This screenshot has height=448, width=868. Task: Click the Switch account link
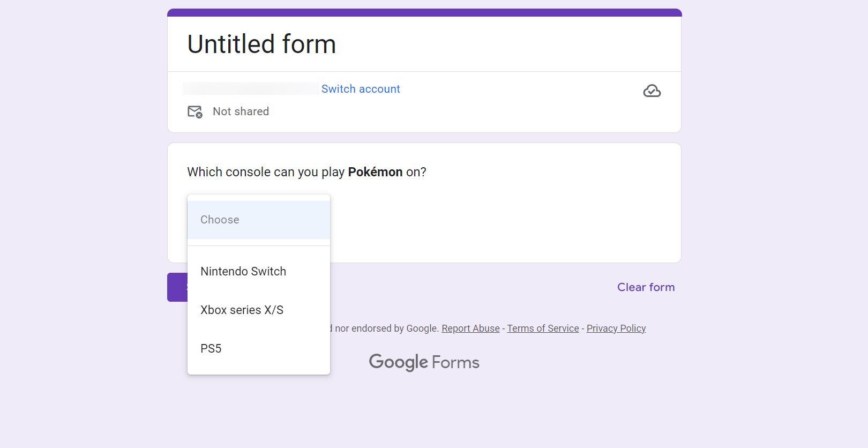click(361, 89)
